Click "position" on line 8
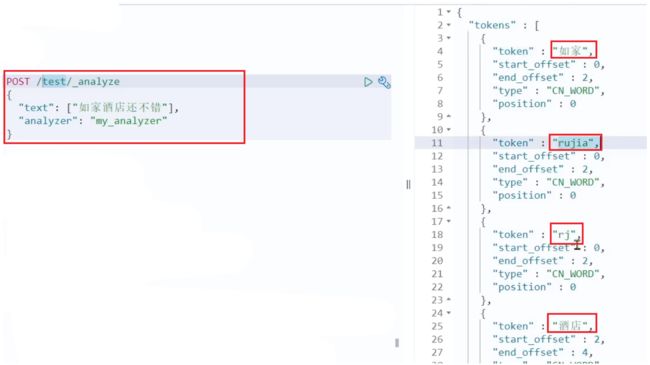650x365 pixels. (522, 104)
